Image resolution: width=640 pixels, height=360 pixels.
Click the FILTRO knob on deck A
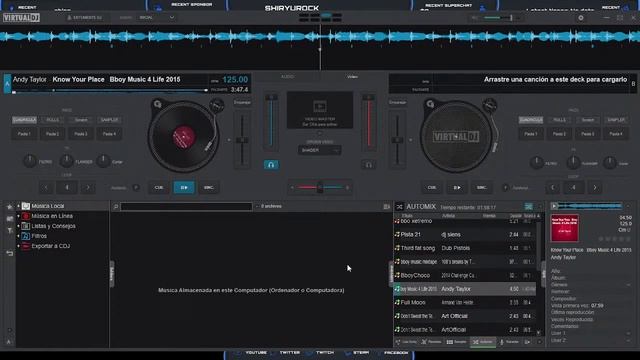tap(29, 161)
